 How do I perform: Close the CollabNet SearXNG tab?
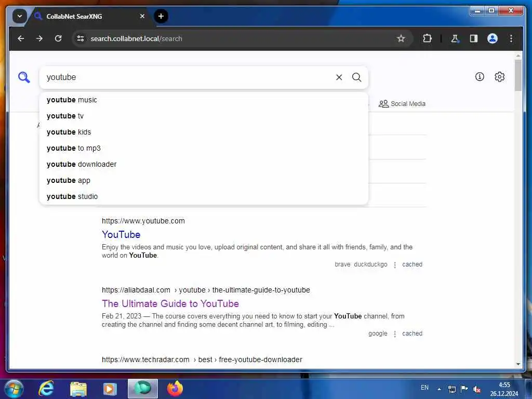[142, 16]
